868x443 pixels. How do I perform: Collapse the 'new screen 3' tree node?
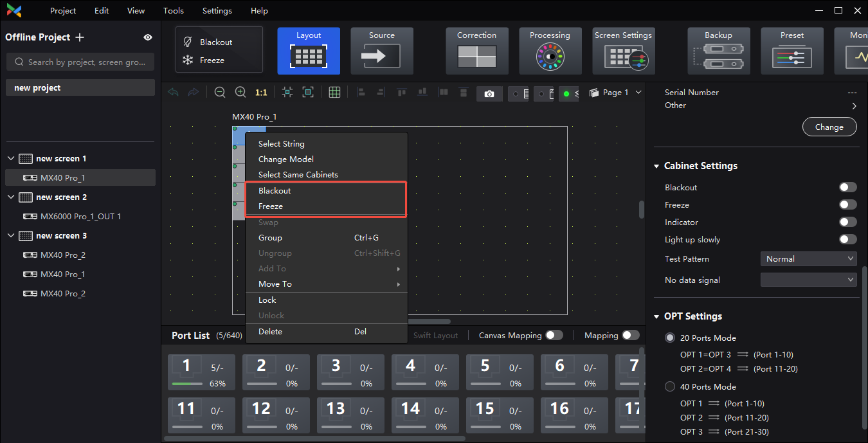coord(11,235)
